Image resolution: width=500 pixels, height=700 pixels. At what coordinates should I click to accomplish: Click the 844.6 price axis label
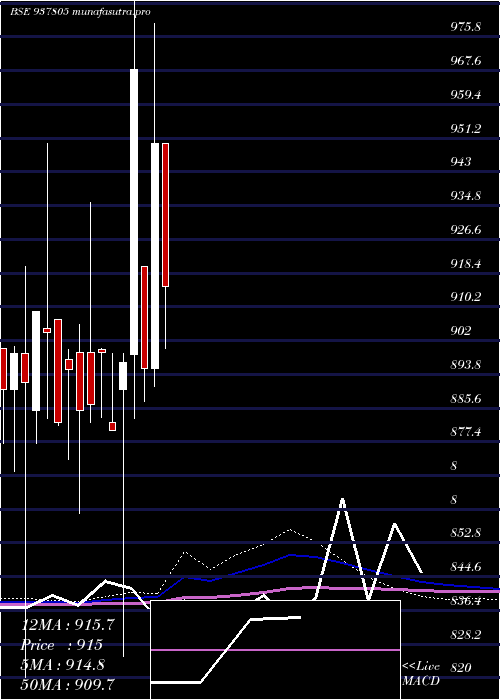(x=466, y=567)
